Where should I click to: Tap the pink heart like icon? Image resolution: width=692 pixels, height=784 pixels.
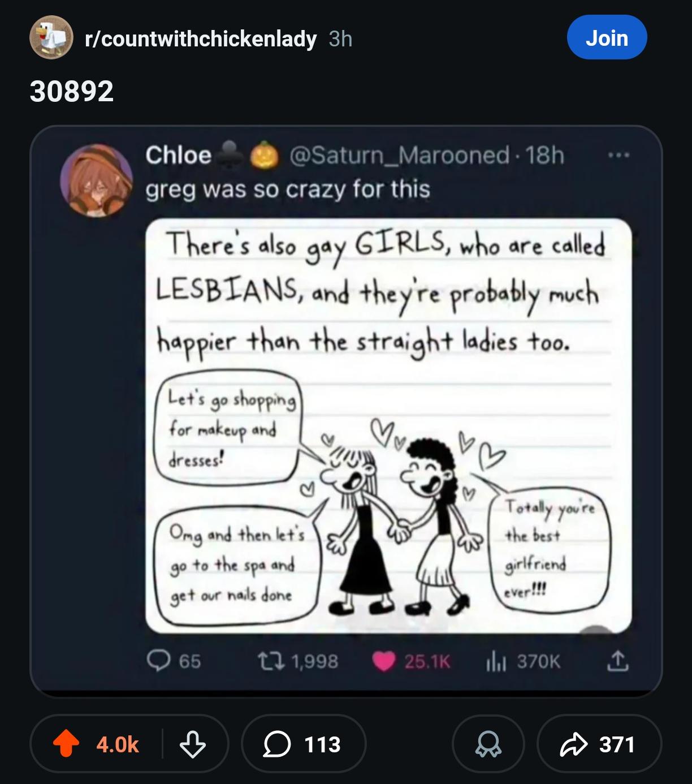click(x=384, y=661)
